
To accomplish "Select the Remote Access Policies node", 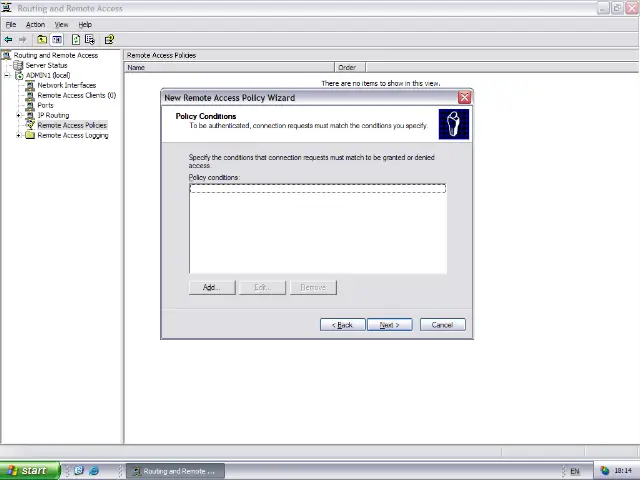I will tap(72, 125).
